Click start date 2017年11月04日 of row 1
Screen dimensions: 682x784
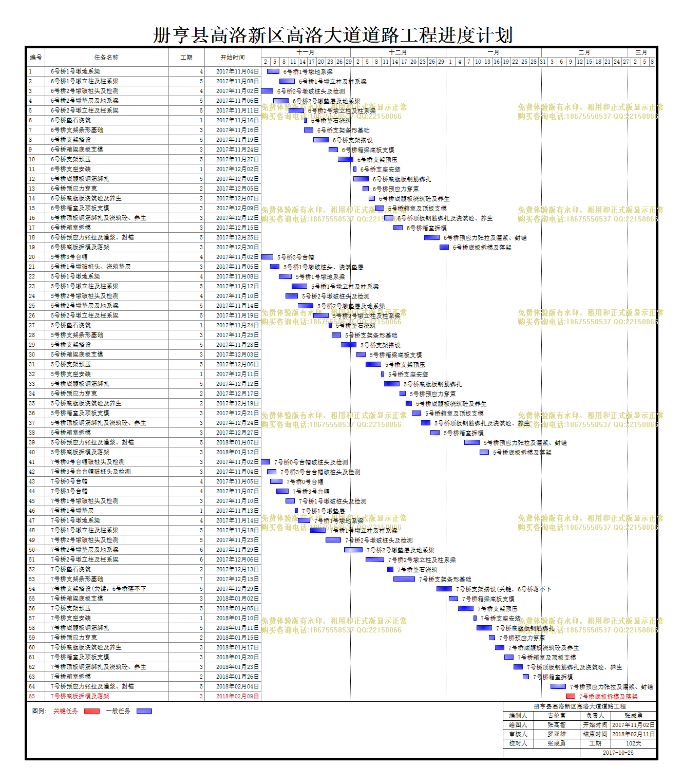coord(237,71)
